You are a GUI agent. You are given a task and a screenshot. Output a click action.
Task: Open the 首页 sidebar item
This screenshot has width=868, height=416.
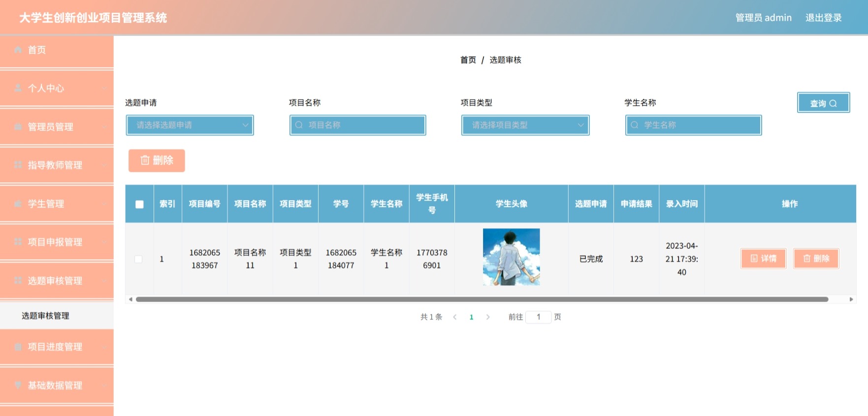pos(57,50)
